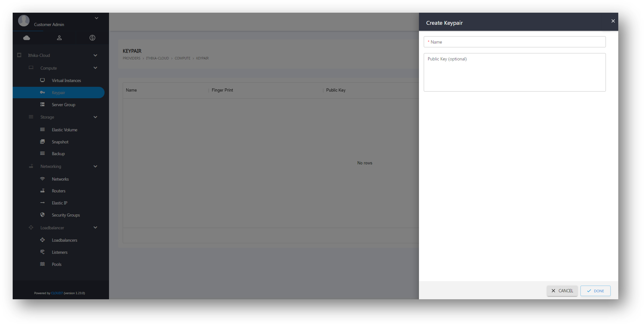Click the Backup icon
This screenshot has width=644, height=325.
tap(43, 154)
